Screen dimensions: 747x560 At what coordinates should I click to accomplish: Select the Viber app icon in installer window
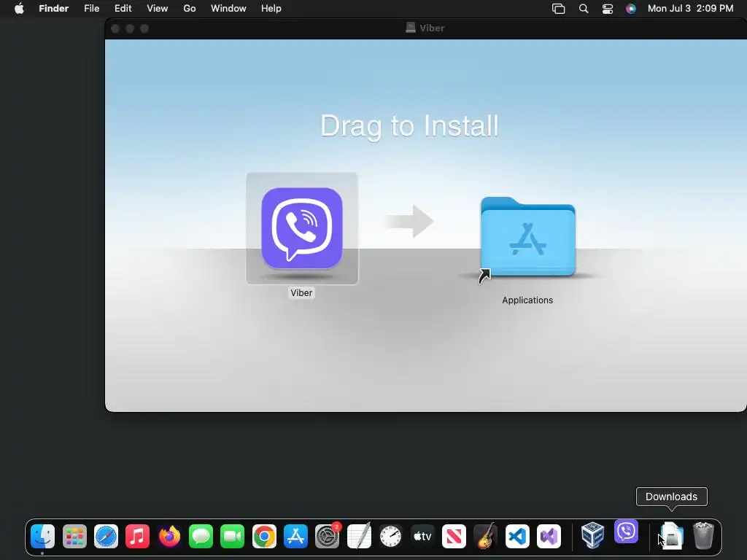tap(302, 228)
